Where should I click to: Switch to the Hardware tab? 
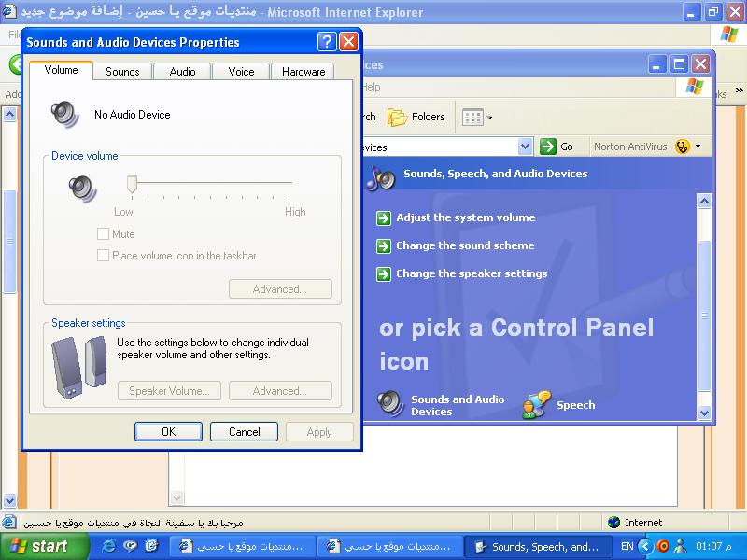[x=303, y=72]
